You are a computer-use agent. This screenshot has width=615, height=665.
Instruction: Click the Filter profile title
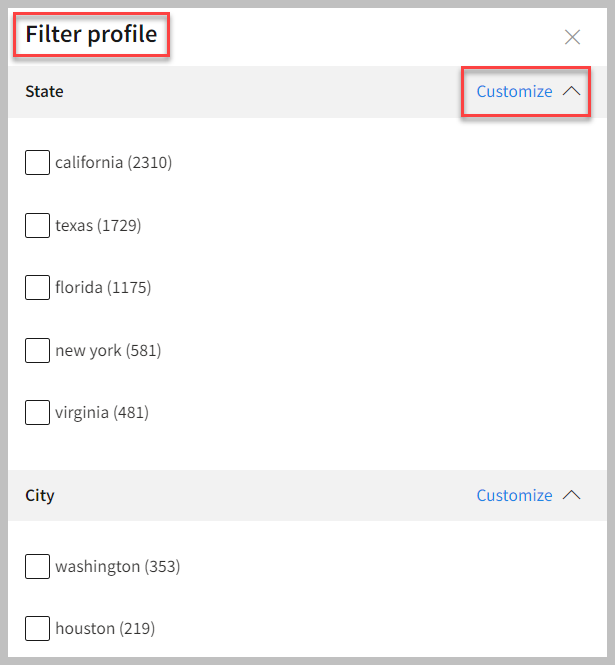coord(91,34)
